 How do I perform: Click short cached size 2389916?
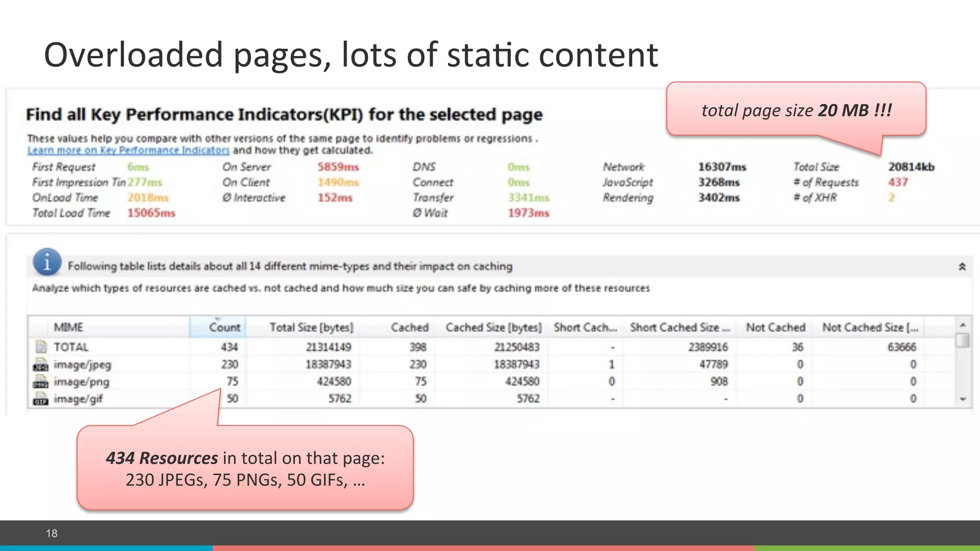pos(708,347)
